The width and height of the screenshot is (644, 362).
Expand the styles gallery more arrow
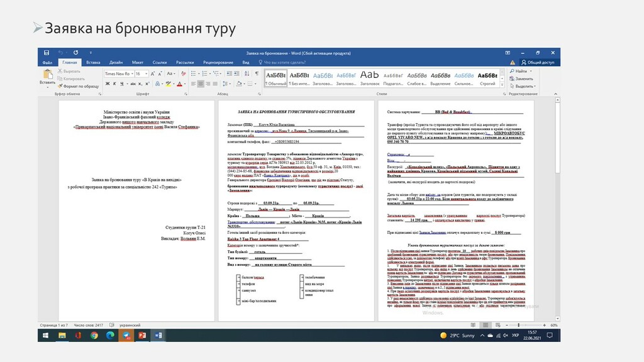point(502,83)
